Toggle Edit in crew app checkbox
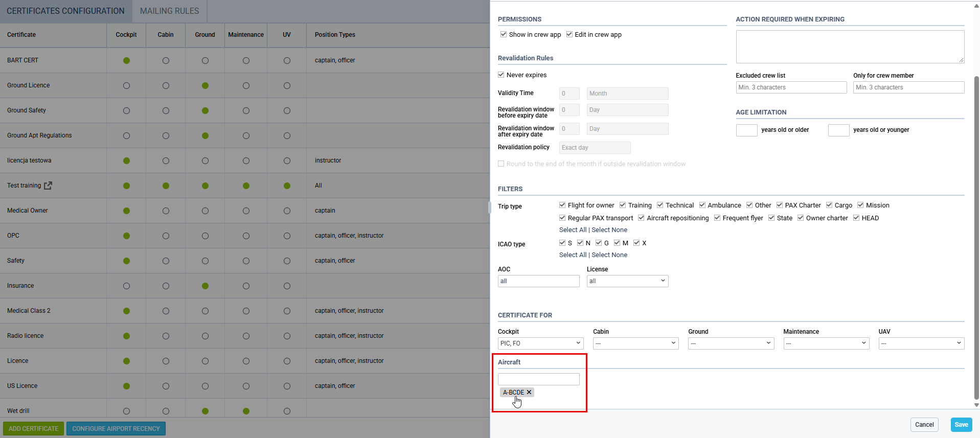This screenshot has width=980, height=438. pos(569,34)
